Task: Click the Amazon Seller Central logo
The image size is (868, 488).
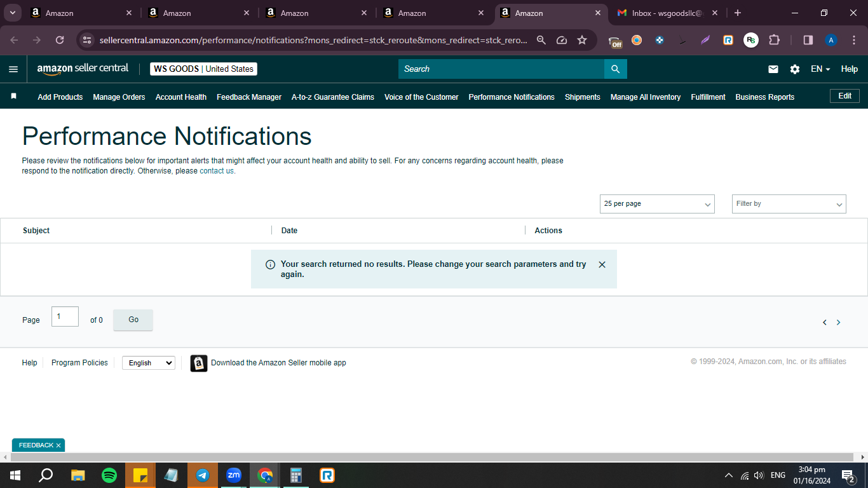Action: (x=83, y=69)
